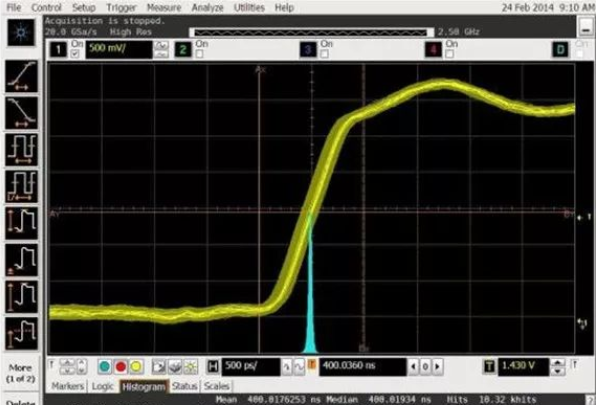
Task: Click the orange delay reference T marker
Action: [x=312, y=365]
